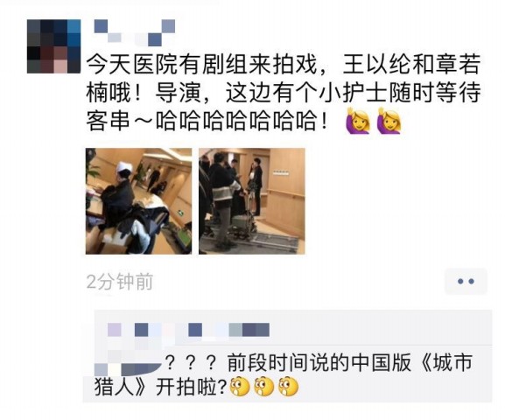The image size is (505, 420).
Task: Click the last blurred name in the likes row
Action: click(x=249, y=330)
